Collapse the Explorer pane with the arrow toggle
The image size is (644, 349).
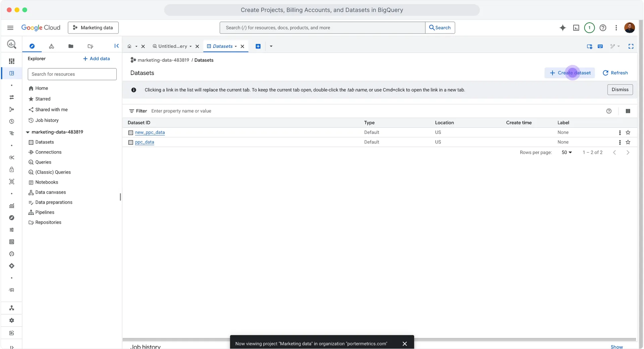tap(116, 46)
